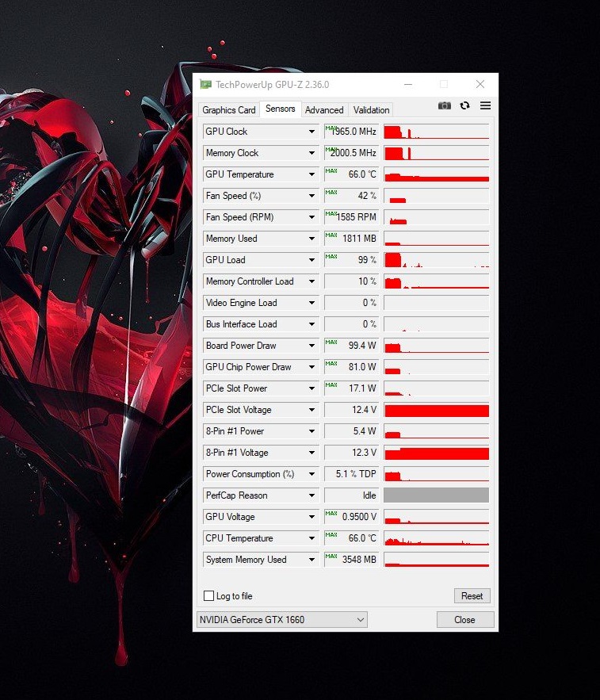Viewport: 600px width, 700px height.
Task: Open the Video Engine Load dropdown
Action: tap(311, 303)
